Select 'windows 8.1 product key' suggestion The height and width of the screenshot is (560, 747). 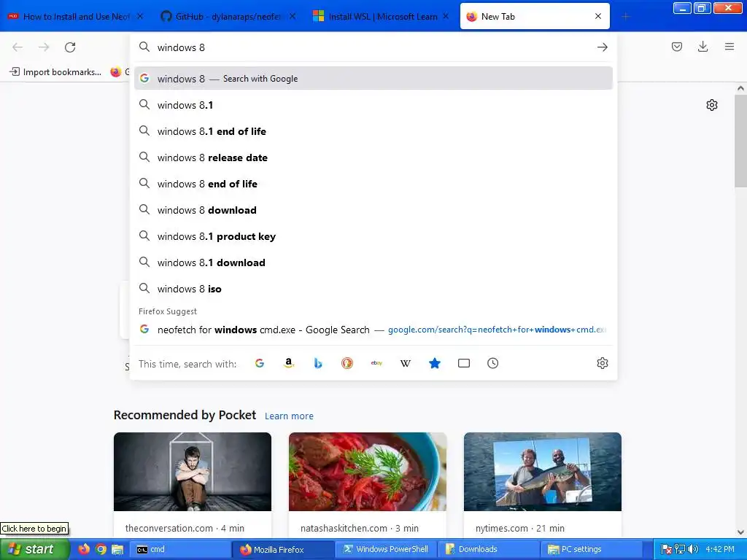[373, 236]
